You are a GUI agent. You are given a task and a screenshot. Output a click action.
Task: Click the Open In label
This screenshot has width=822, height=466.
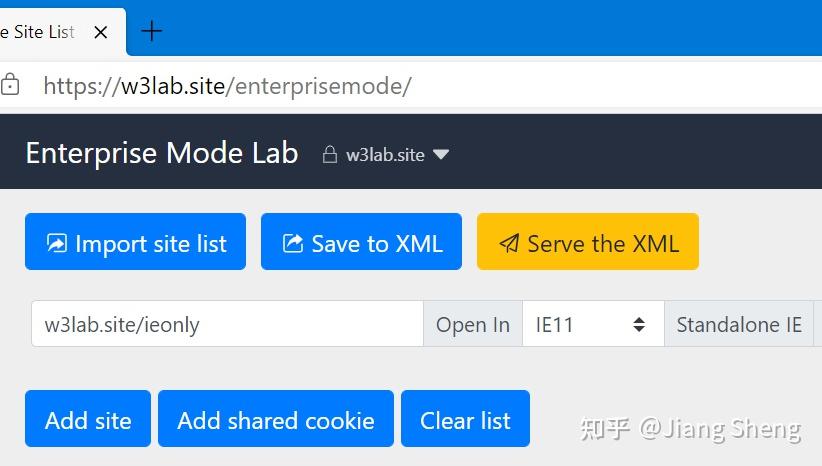pyautogui.click(x=473, y=324)
